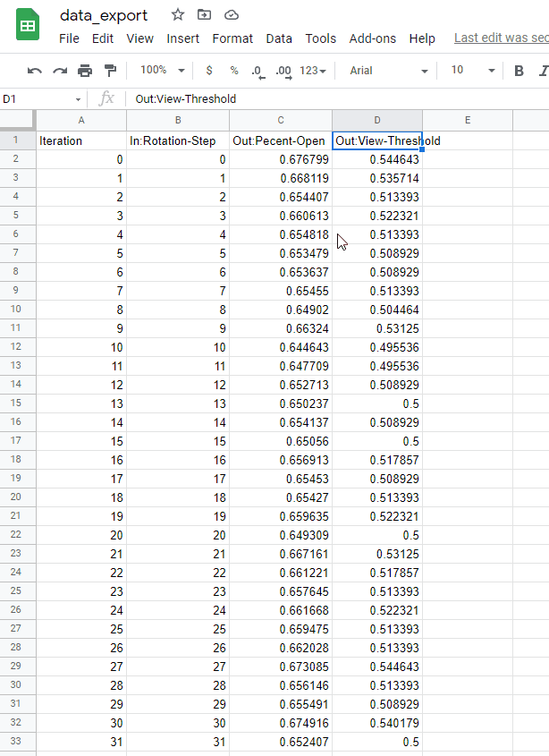Click the Undo arrow icon

[x=35, y=71]
